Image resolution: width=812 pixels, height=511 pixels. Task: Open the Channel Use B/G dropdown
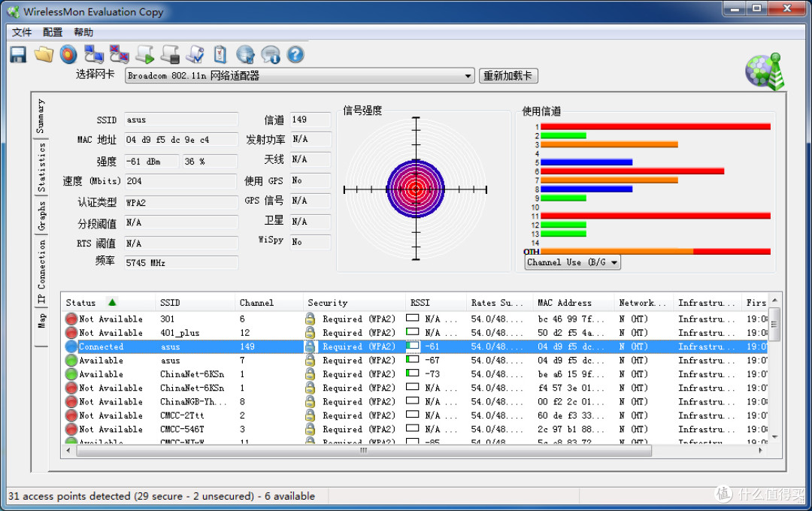[572, 262]
